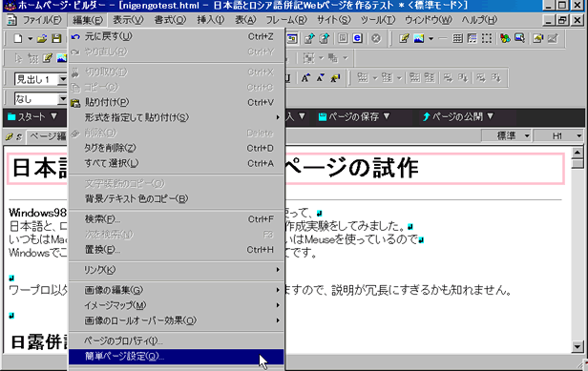Click the second upload arrow icon beside the boxed icon
Screen dimensions: 588x371
pyautogui.click(x=324, y=38)
